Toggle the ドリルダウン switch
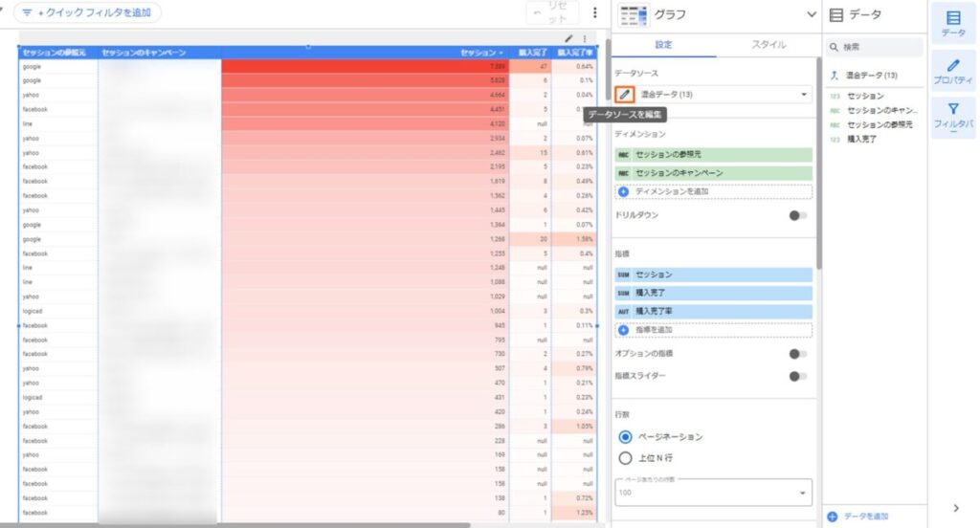 [x=796, y=216]
